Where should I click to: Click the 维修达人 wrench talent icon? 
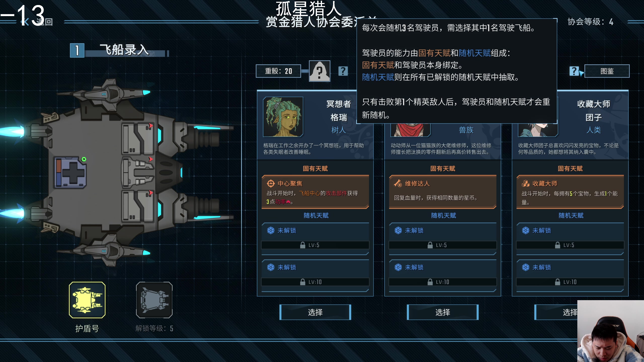click(x=398, y=184)
